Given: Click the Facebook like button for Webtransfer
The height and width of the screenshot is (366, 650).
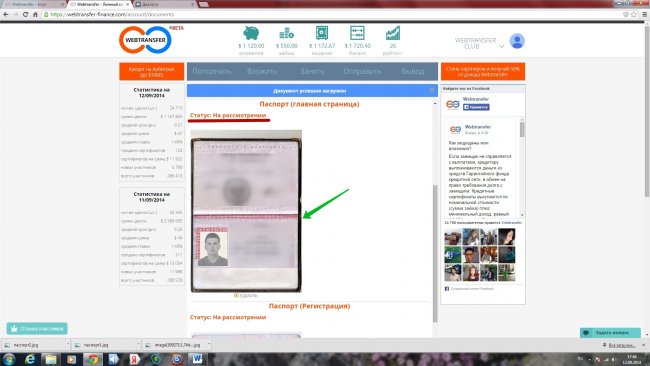Looking at the screenshot, I should pos(476,107).
